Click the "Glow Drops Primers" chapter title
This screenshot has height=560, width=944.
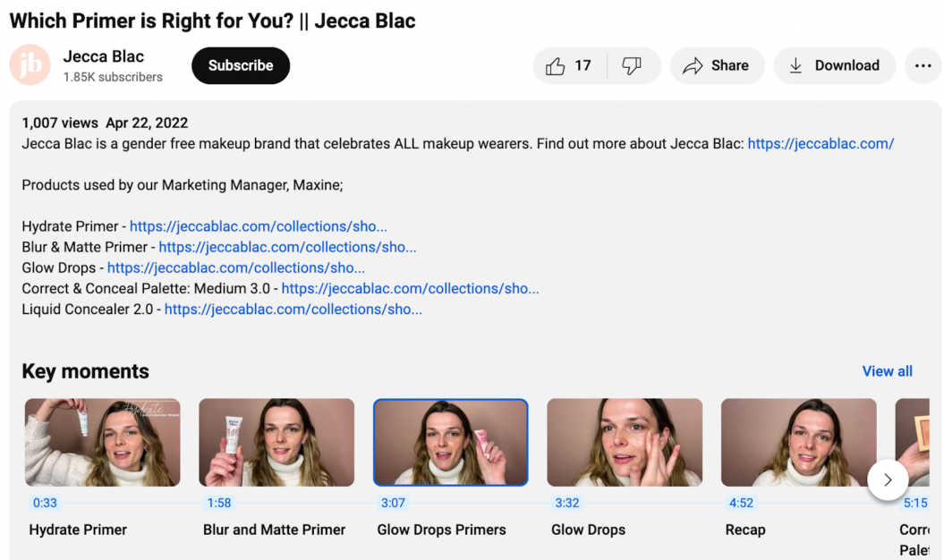tap(441, 530)
